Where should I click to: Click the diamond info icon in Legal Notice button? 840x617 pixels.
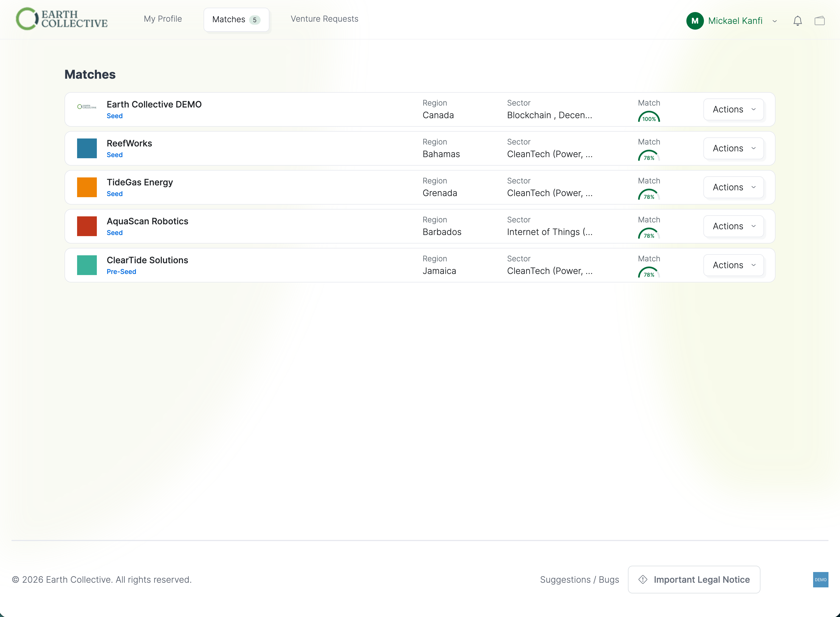[x=643, y=579]
